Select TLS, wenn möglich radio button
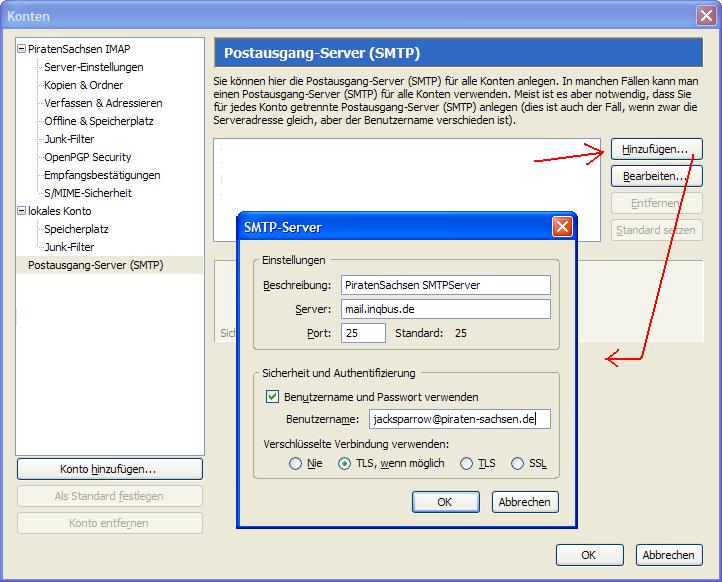This screenshot has width=722, height=582. tap(346, 464)
